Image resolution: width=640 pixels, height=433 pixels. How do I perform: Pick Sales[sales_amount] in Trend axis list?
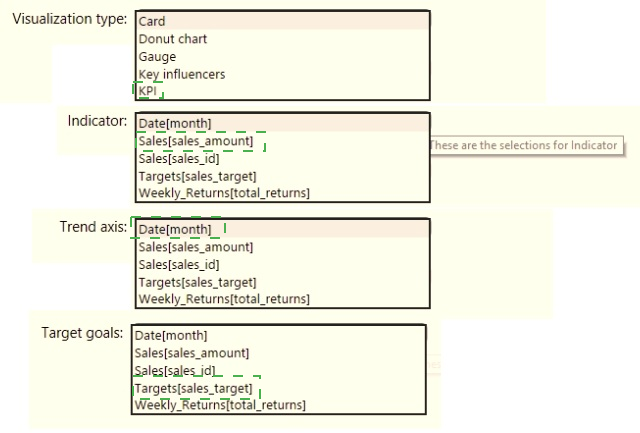pos(196,247)
